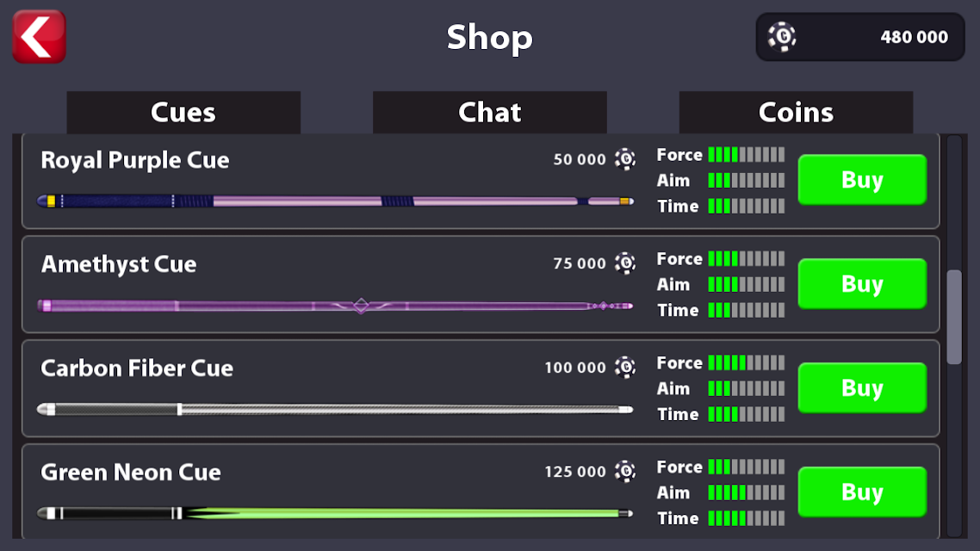The image size is (980, 551).
Task: Click the 480 000 coin balance display
Action: coord(860,37)
